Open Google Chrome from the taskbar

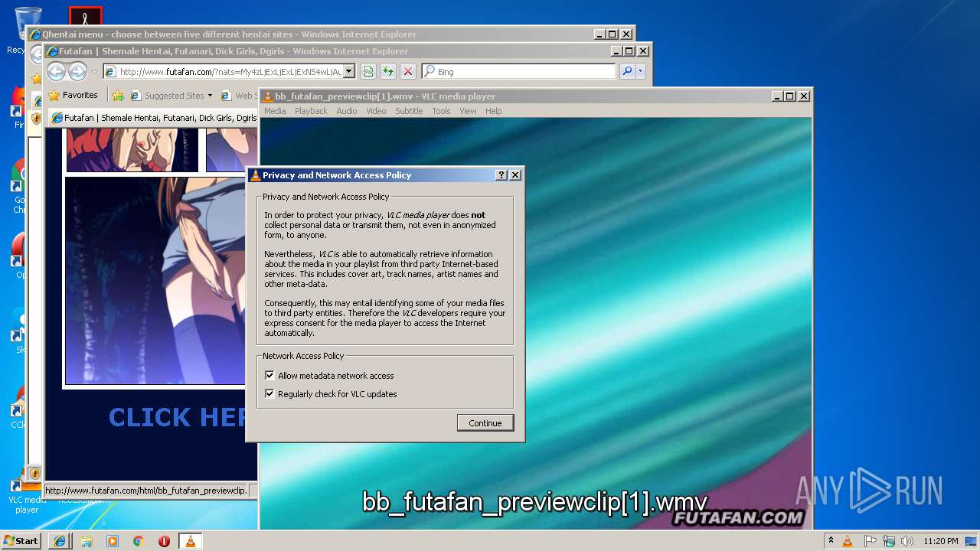[x=139, y=541]
